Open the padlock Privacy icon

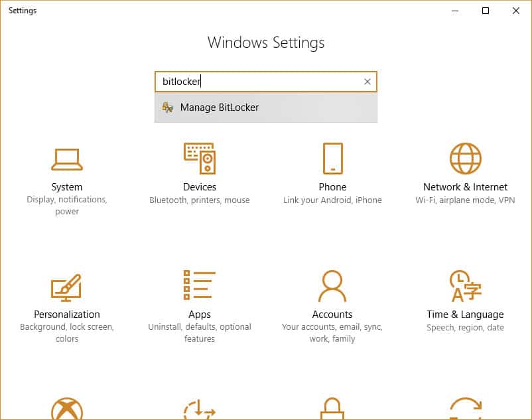(x=332, y=409)
